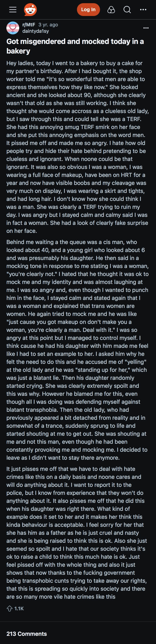Image resolution: width=156 pixels, height=644 pixels.
Task: Click the 1.1K vote count
Action: [19, 608]
